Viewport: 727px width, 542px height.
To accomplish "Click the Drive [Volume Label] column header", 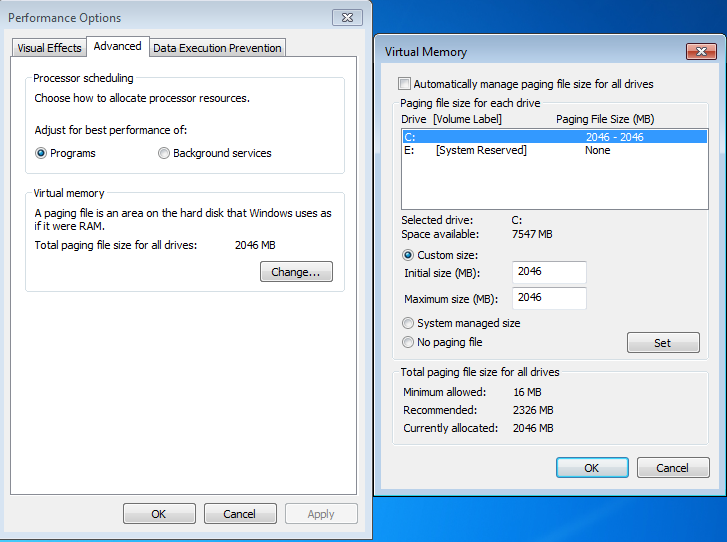I will [x=451, y=119].
